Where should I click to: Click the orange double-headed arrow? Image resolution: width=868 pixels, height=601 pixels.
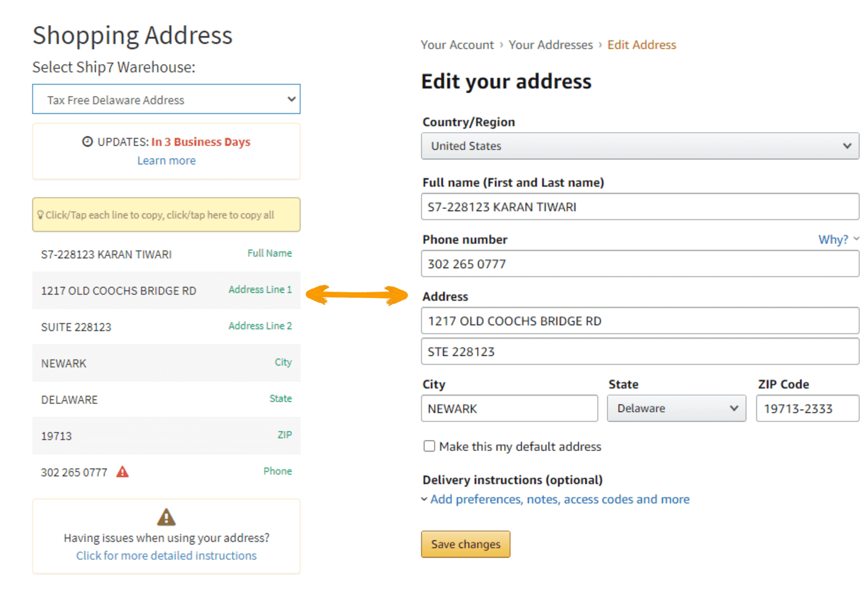[x=357, y=295]
